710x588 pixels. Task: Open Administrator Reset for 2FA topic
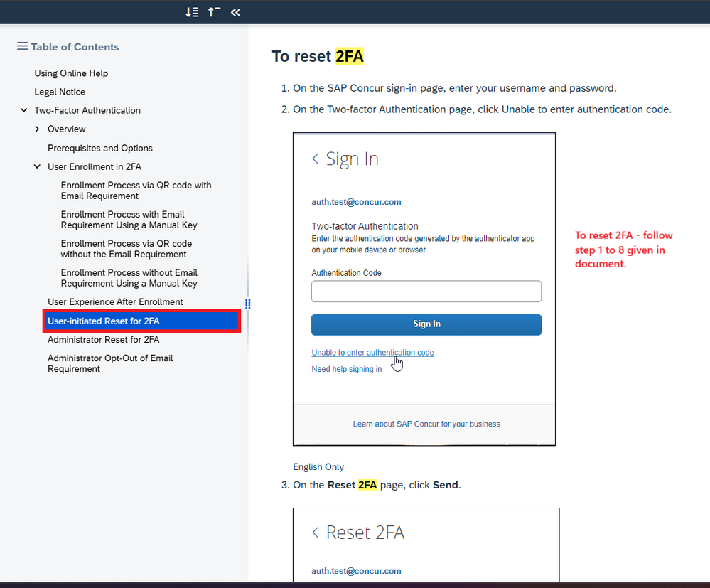pyautogui.click(x=103, y=340)
